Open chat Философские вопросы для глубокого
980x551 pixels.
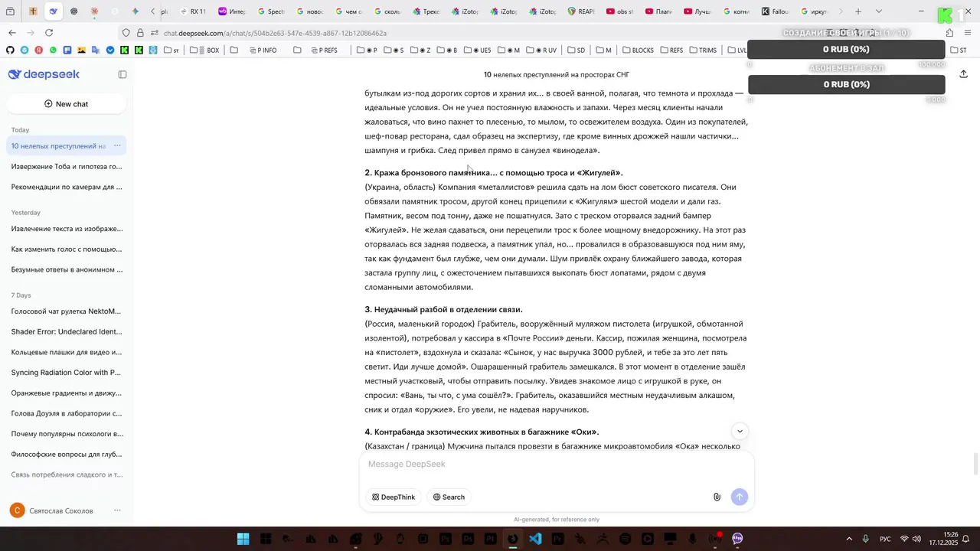pos(67,454)
